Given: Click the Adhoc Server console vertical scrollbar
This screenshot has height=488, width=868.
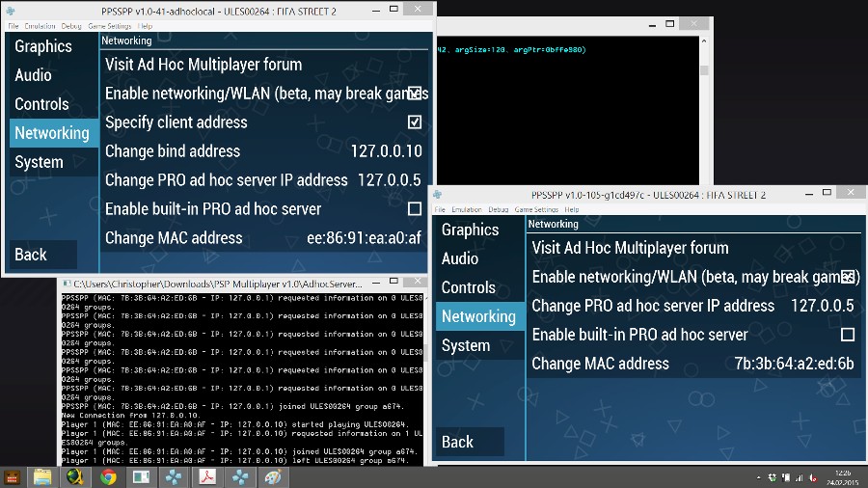Looking at the screenshot, I should pyautogui.click(x=422, y=376).
